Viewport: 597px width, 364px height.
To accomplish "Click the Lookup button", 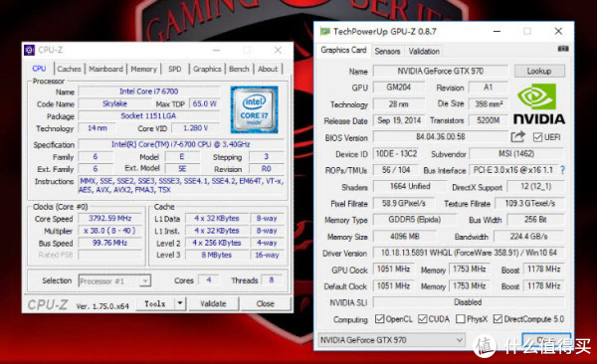I will point(539,72).
